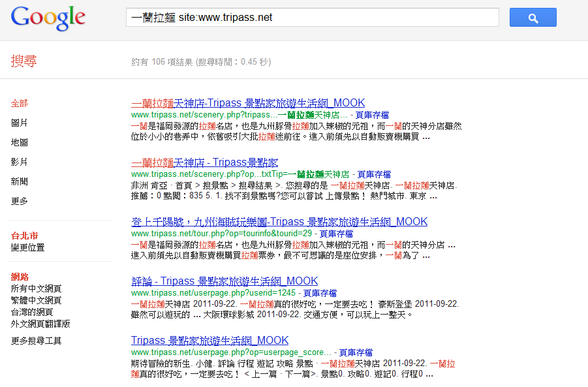Screen dimensions: 588x387
Task: View 新聞 news search results
Action: (20, 181)
